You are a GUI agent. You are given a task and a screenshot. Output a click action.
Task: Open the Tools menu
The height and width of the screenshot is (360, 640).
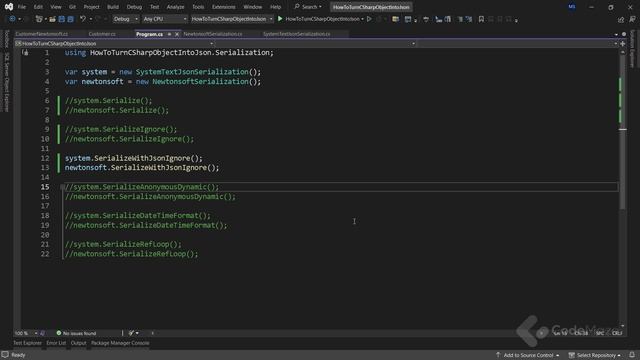pyautogui.click(x=198, y=7)
